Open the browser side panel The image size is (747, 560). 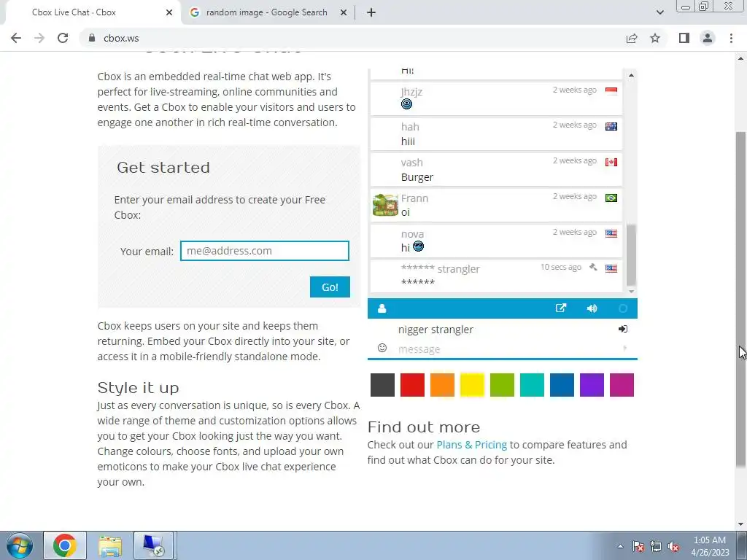684,38
